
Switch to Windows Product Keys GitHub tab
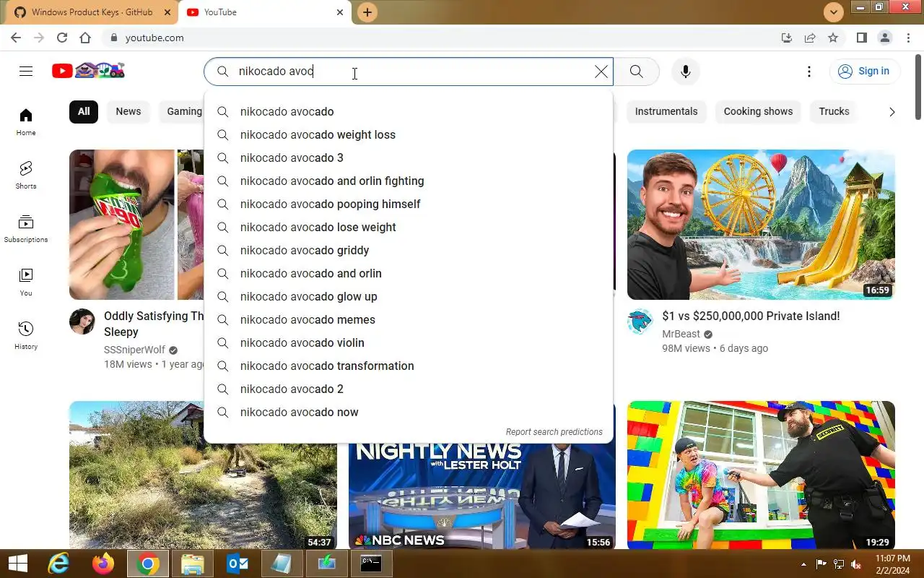pyautogui.click(x=92, y=12)
